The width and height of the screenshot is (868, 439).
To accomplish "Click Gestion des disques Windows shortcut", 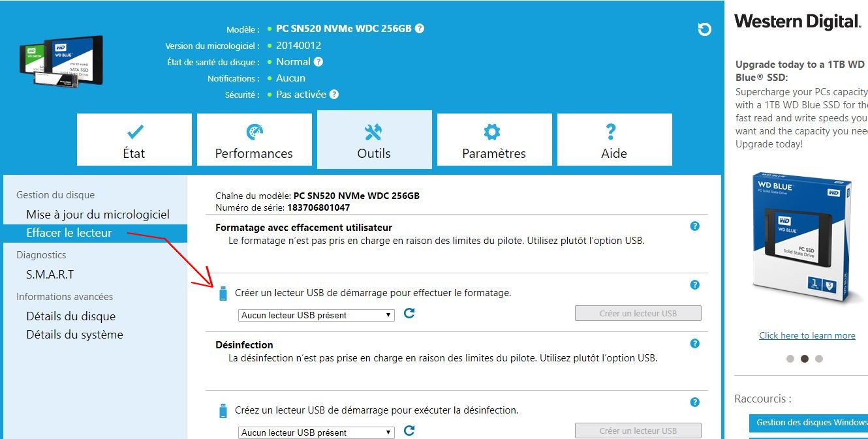I will [x=809, y=423].
